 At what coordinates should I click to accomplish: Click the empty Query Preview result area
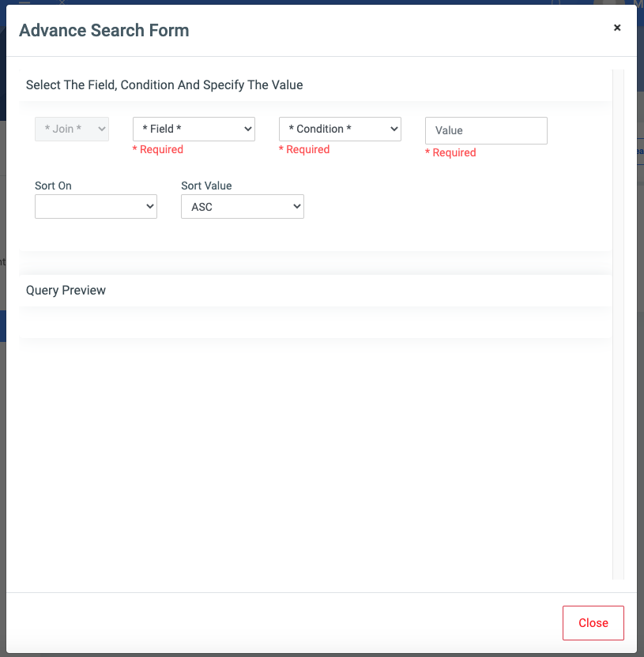tap(314, 322)
